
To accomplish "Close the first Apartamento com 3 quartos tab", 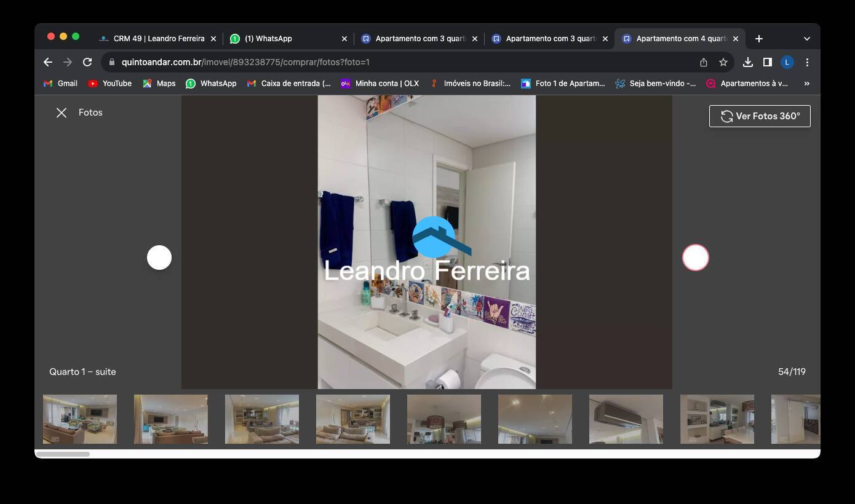I will 475,39.
